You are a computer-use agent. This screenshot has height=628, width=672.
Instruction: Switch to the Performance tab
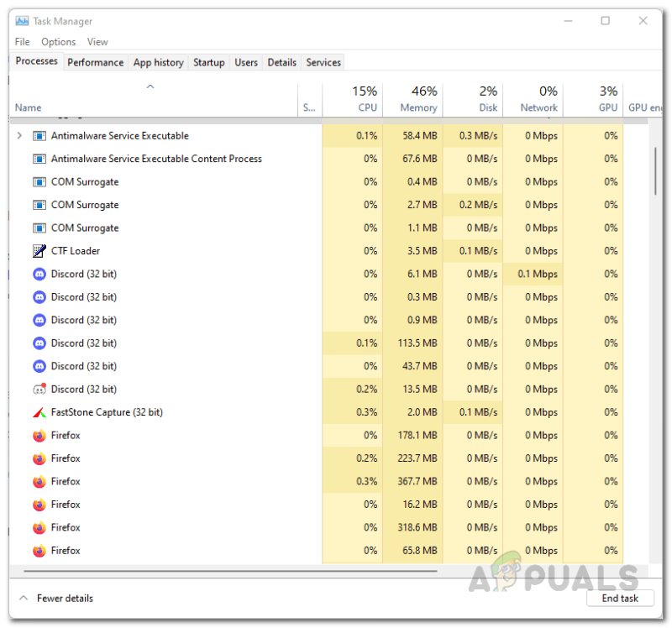tap(95, 62)
